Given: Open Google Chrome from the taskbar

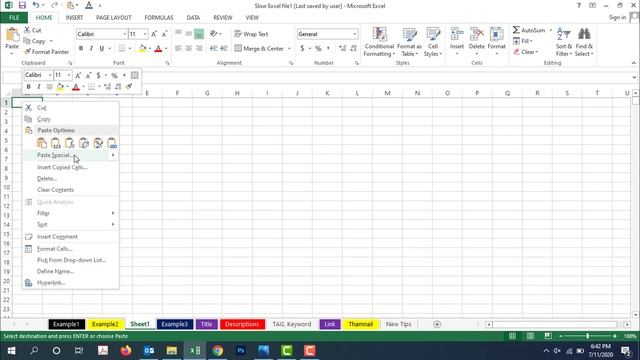Looking at the screenshot, I should coord(218,351).
